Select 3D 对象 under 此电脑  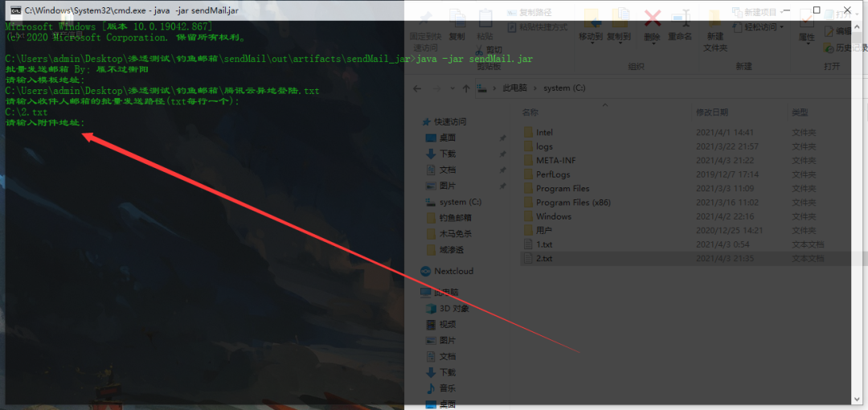pos(447,309)
